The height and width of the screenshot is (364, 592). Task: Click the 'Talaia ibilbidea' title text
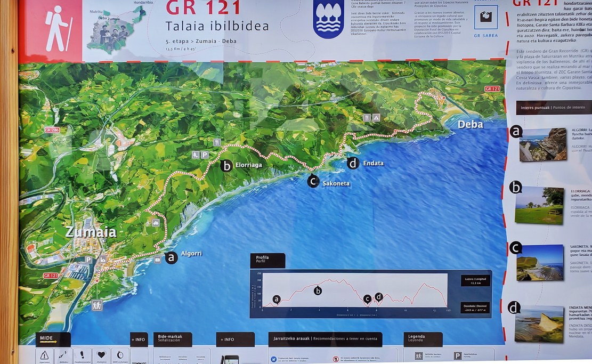(217, 26)
